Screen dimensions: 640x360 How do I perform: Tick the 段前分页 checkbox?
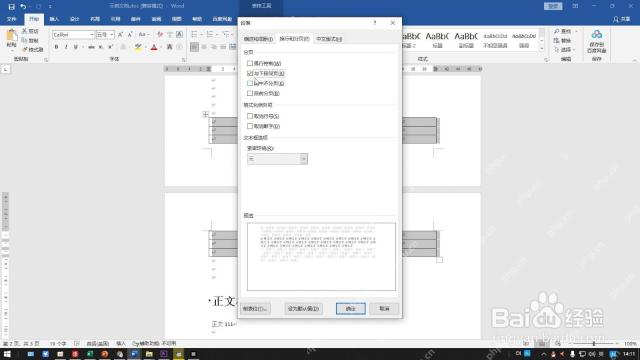[250, 93]
